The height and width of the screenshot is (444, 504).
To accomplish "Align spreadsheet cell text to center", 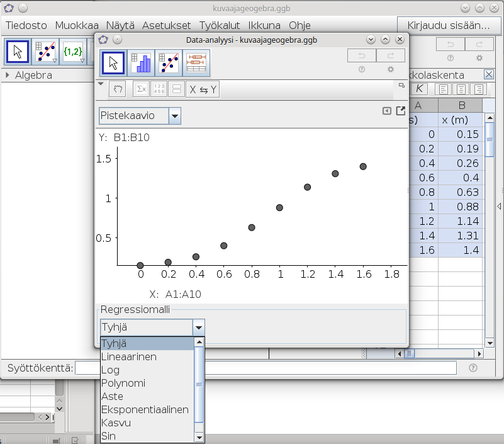I will coord(462,89).
